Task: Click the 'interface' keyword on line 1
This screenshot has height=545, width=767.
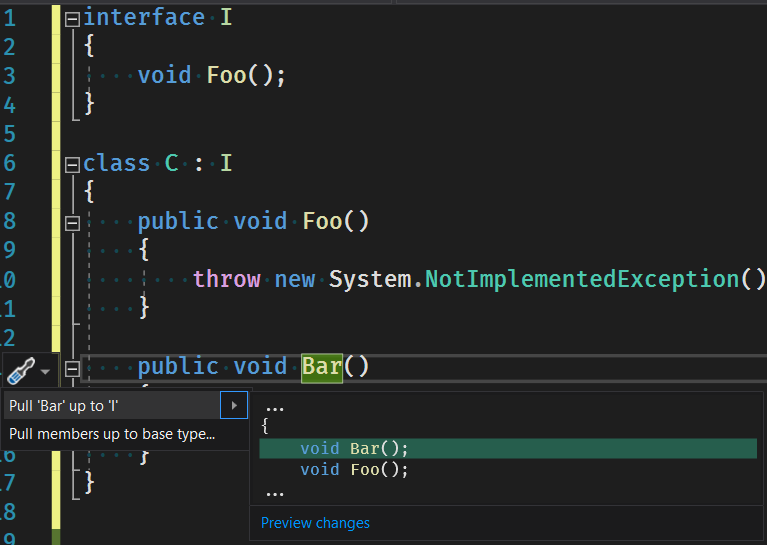Action: point(144,18)
